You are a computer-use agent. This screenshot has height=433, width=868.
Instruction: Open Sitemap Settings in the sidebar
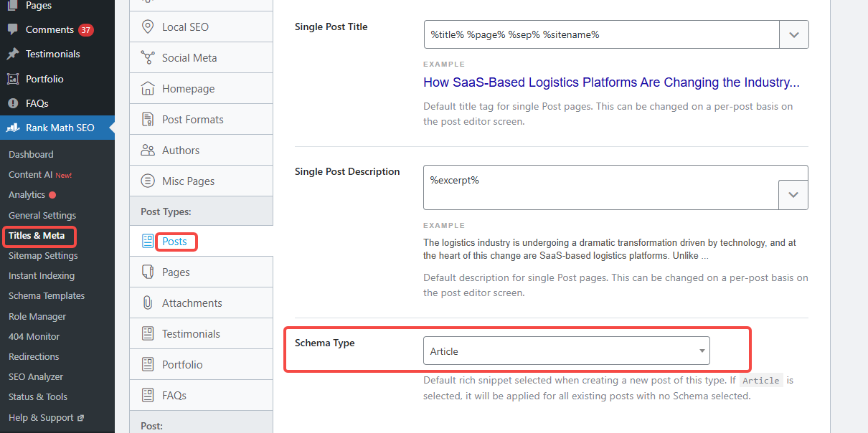[41, 255]
